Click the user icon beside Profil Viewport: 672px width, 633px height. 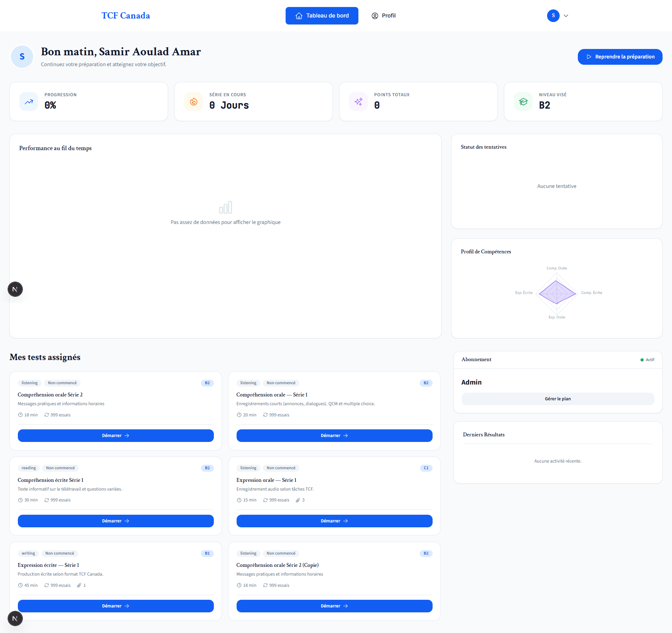click(x=375, y=16)
